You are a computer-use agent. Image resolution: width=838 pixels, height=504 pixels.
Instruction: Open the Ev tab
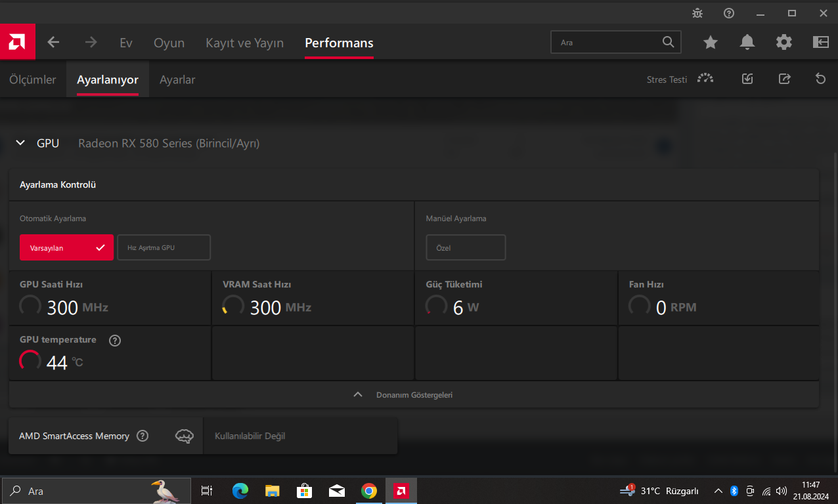coord(126,43)
